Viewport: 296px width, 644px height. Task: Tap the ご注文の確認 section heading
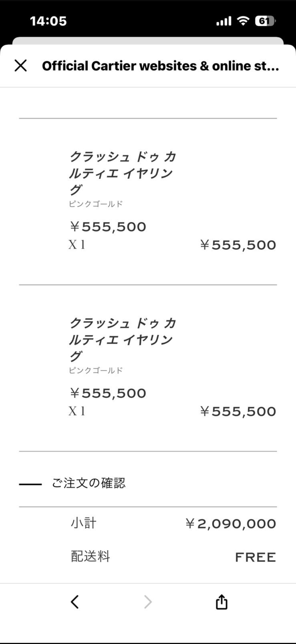click(88, 483)
